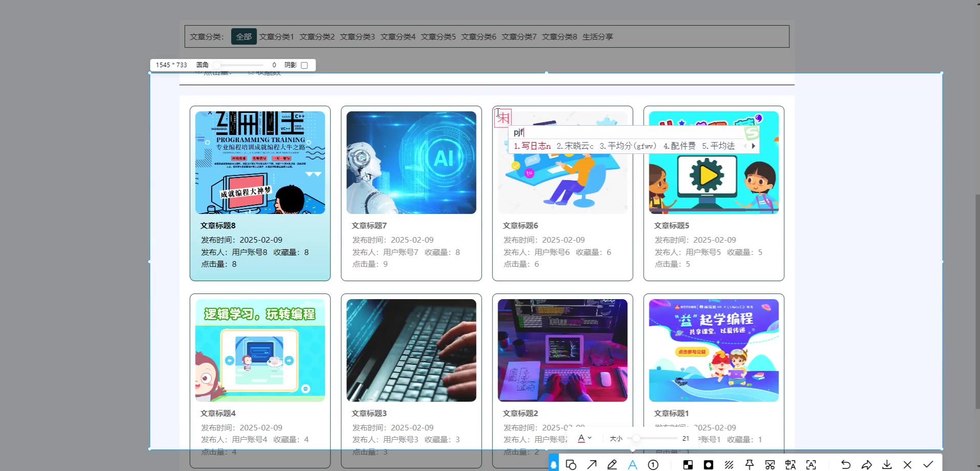Cancel the screenshot with the X
Screen dimensions: 980x471
(907, 465)
